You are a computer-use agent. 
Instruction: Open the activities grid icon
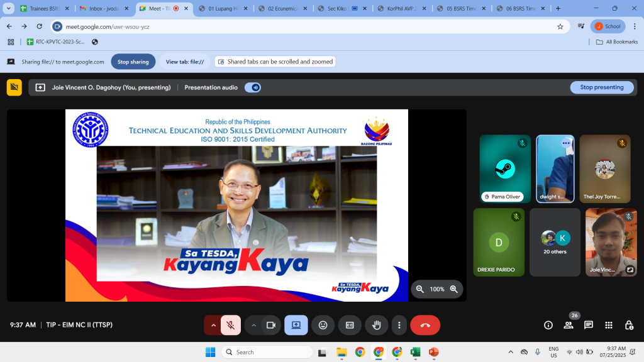point(609,325)
